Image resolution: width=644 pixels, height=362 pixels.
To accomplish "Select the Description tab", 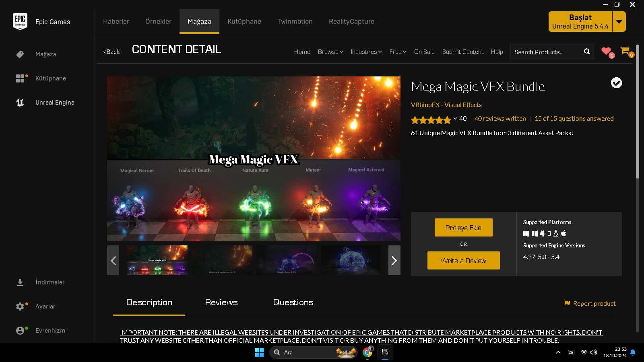I will (x=149, y=302).
